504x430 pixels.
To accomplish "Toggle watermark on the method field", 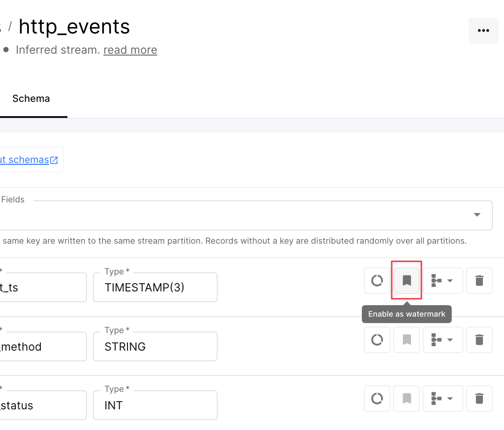I will tap(406, 340).
